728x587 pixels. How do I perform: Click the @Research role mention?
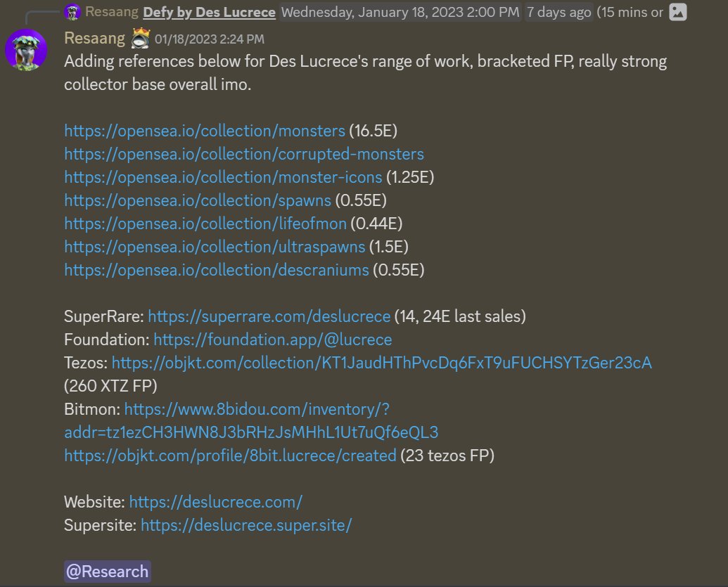pos(107,572)
